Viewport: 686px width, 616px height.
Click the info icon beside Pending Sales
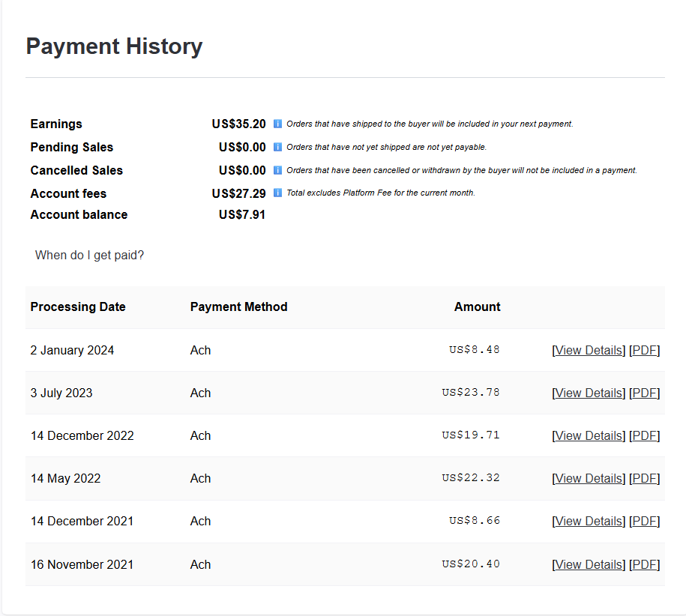click(x=277, y=147)
